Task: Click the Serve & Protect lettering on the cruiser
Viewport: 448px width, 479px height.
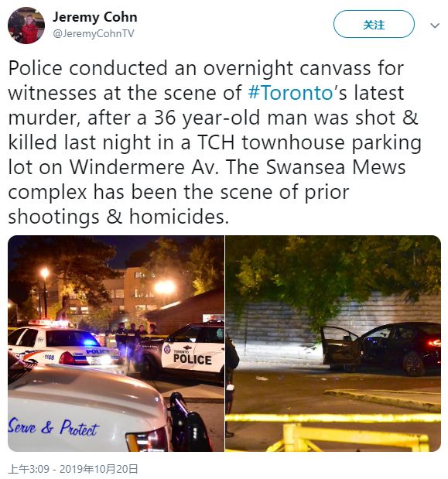Action: [x=53, y=427]
